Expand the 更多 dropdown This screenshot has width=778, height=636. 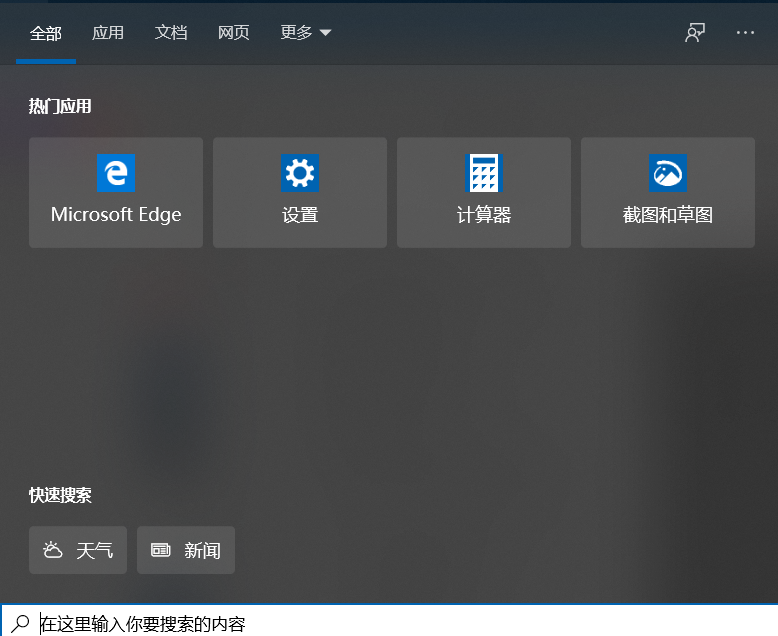click(x=305, y=33)
